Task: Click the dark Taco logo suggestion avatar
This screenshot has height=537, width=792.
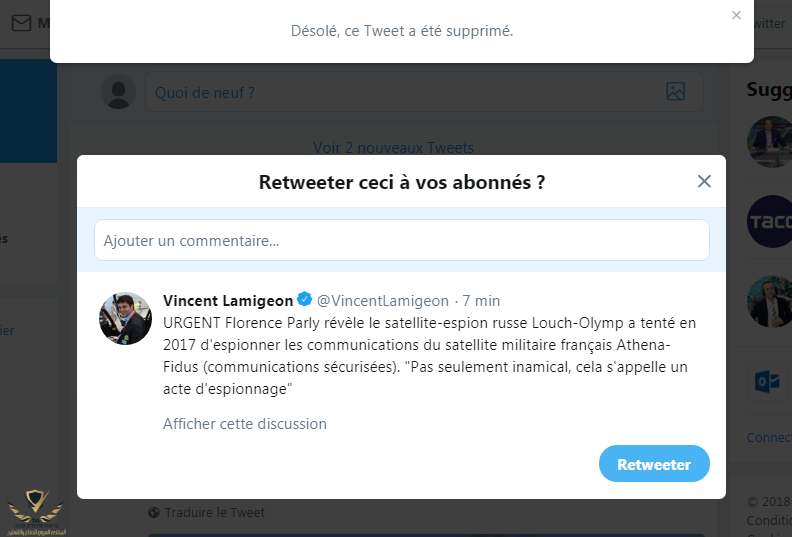Action: click(x=769, y=221)
